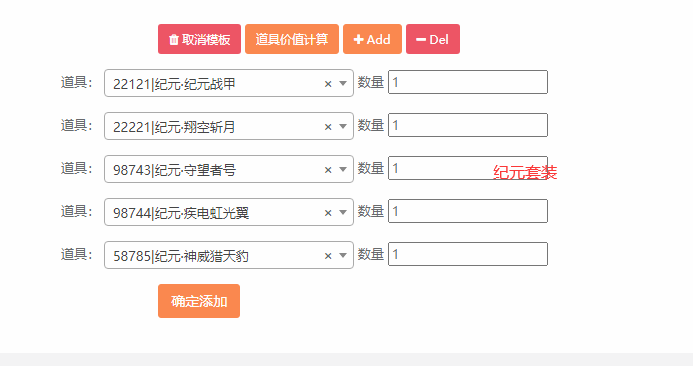Add a new item row with + Add
693x366 pixels.
(x=372, y=39)
